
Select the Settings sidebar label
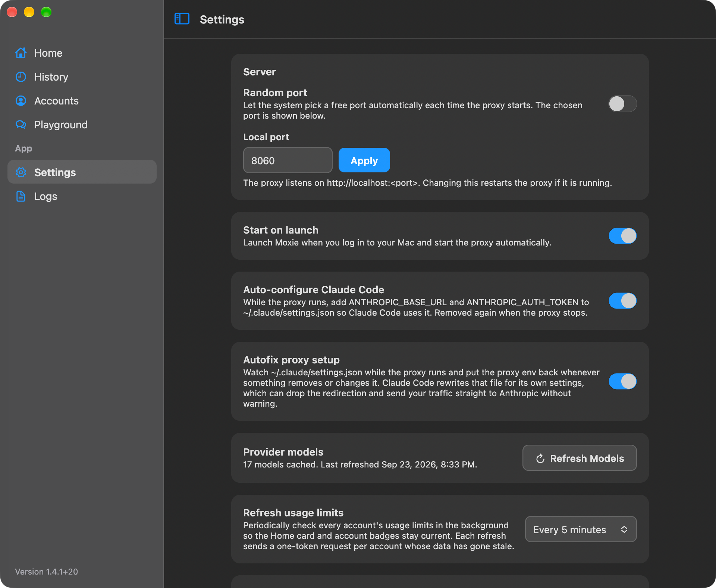[x=55, y=172]
